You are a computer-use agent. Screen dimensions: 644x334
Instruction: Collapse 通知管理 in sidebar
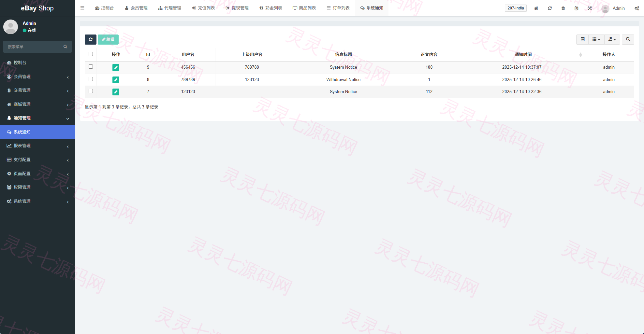[37, 118]
